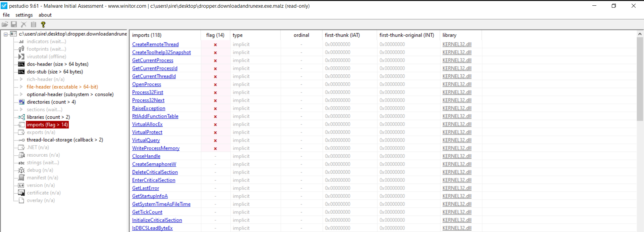
Task: Click the manifest scroll icon
Action: (21, 178)
